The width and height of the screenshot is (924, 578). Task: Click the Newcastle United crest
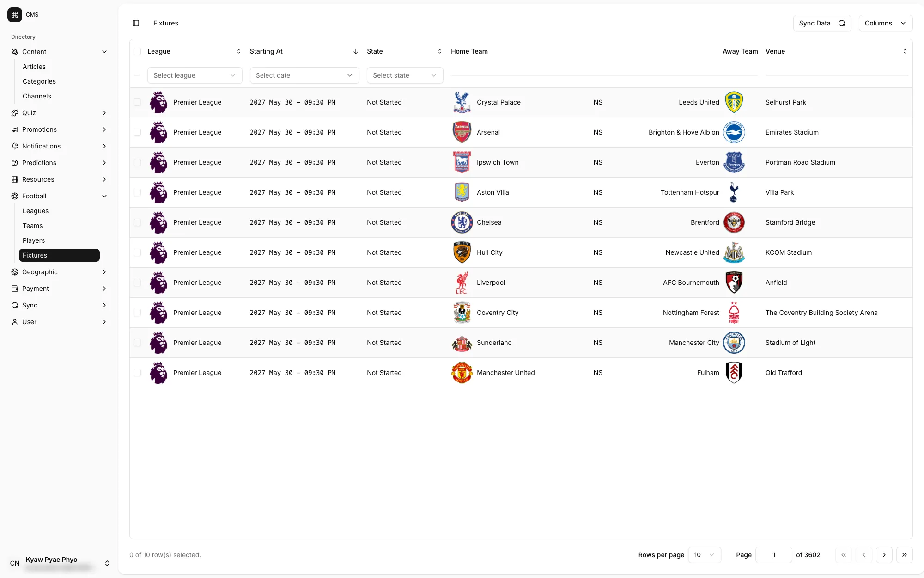tap(734, 252)
